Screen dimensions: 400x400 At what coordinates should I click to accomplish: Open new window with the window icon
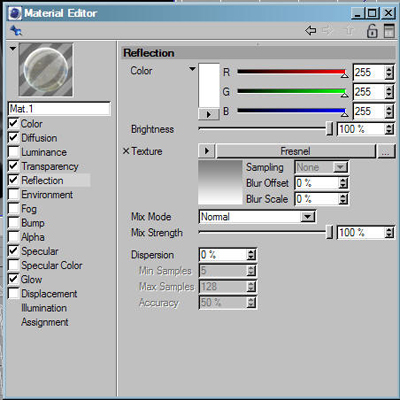pyautogui.click(x=389, y=31)
